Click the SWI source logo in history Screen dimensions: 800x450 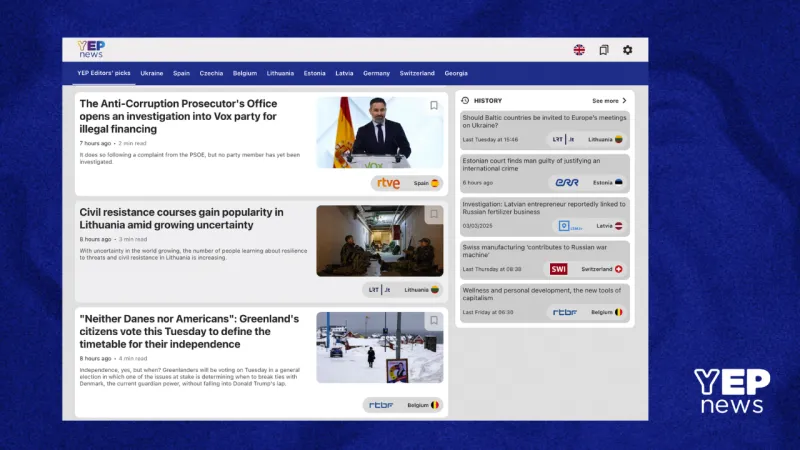(559, 269)
